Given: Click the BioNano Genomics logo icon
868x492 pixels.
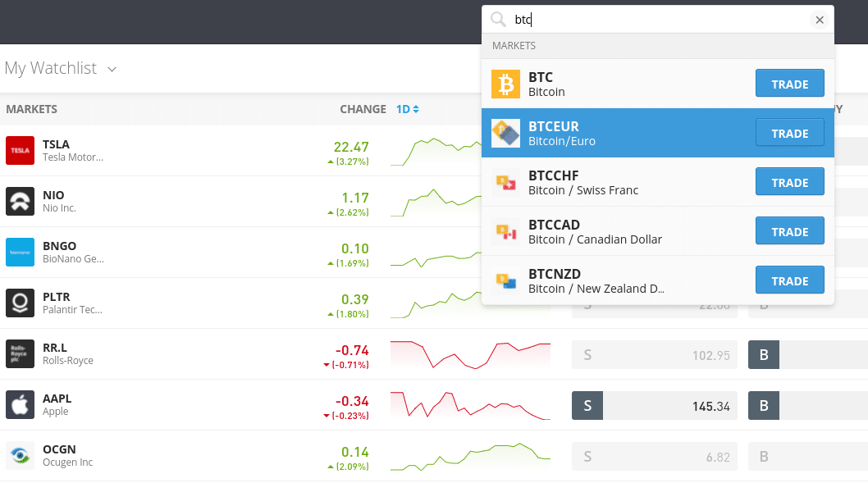Looking at the screenshot, I should 20,253.
